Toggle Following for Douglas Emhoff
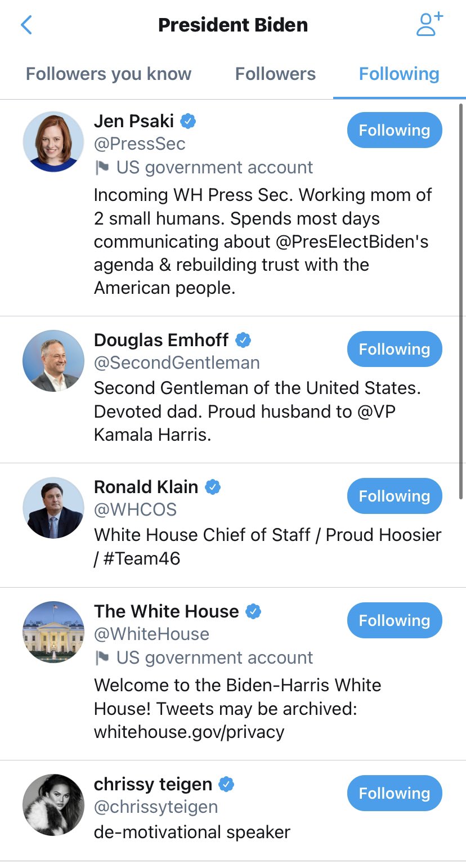 (394, 349)
